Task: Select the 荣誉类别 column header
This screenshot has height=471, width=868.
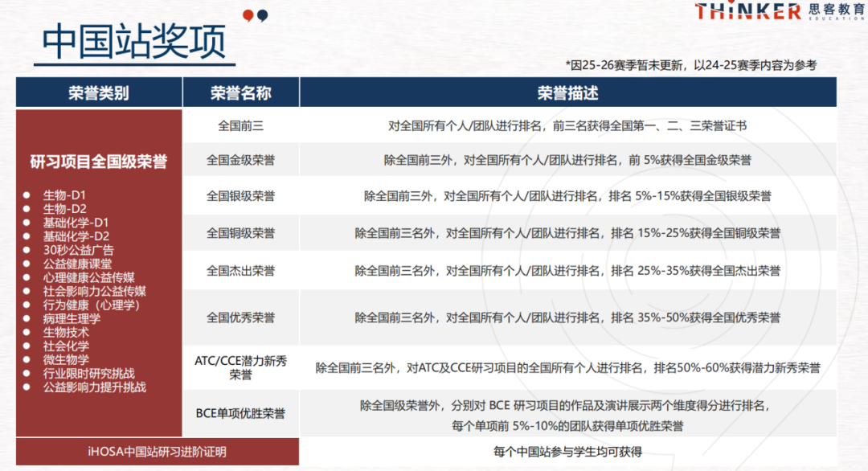Action: (x=99, y=92)
